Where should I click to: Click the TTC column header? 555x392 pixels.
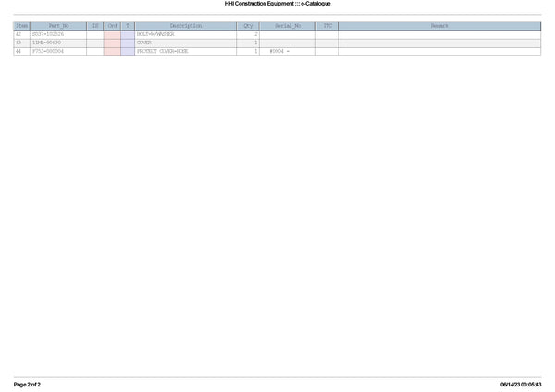click(327, 26)
